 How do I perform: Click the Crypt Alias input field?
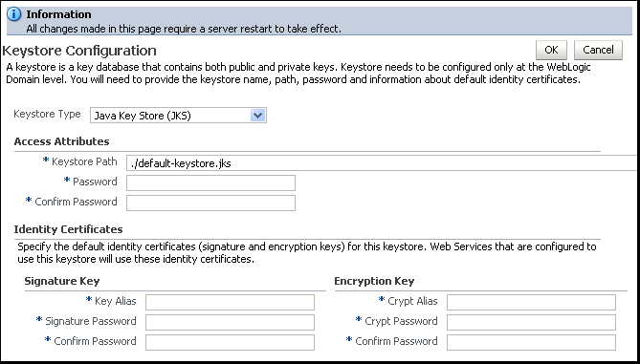coord(531,303)
